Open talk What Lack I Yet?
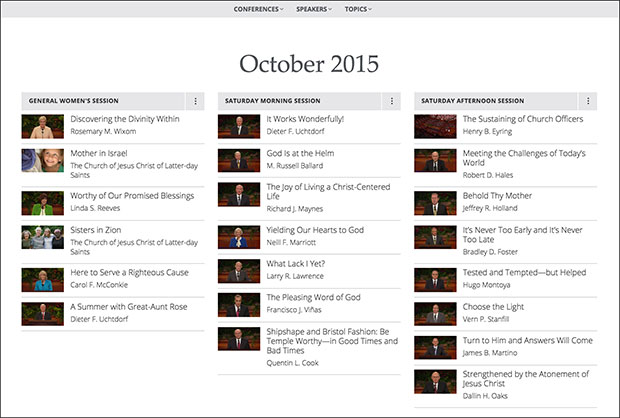 pos(295,264)
